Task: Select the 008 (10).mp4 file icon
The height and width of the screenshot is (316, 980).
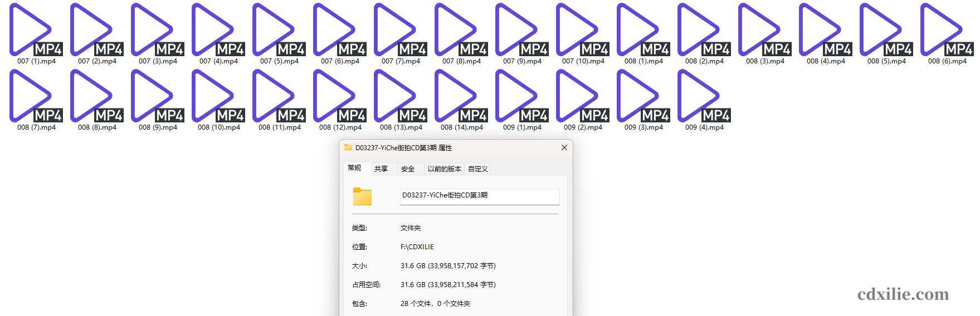Action: (218, 96)
